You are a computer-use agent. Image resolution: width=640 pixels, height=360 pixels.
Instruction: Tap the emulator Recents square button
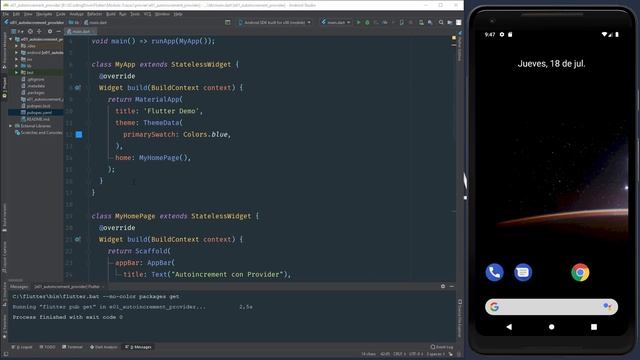[594, 327]
